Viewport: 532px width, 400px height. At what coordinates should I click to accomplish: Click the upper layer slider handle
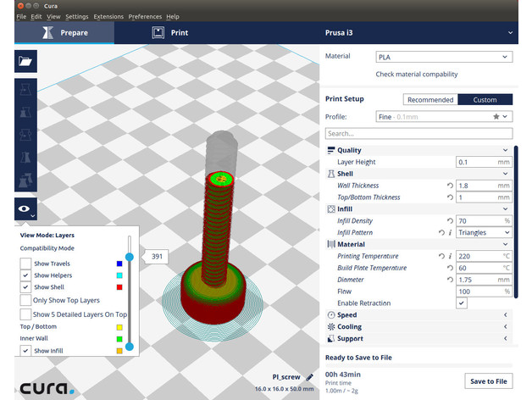coord(130,257)
